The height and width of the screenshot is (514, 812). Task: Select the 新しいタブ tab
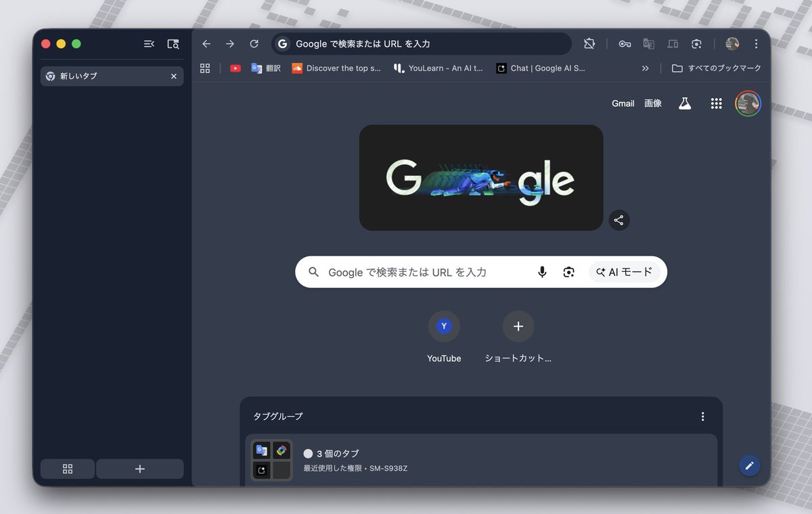point(112,76)
